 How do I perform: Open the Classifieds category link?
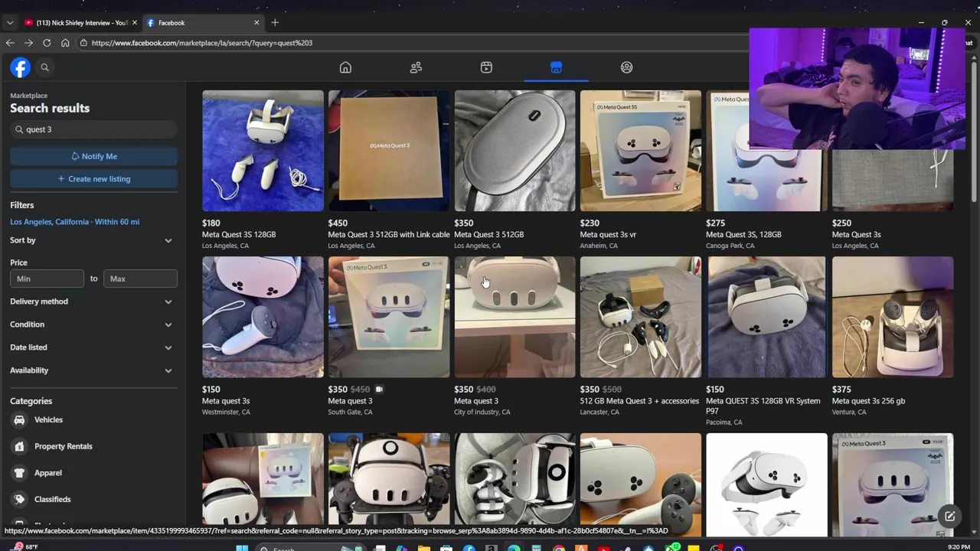[52, 499]
